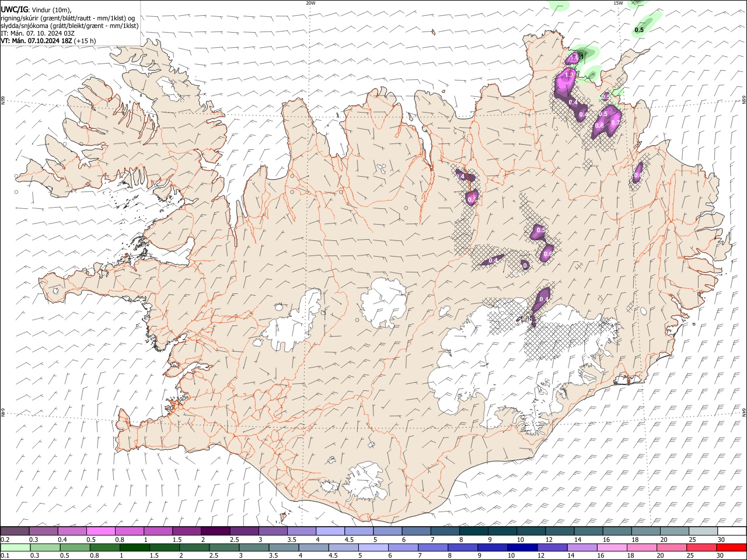Pick bottom-row darkest green swatch starting at 1

pos(134,547)
